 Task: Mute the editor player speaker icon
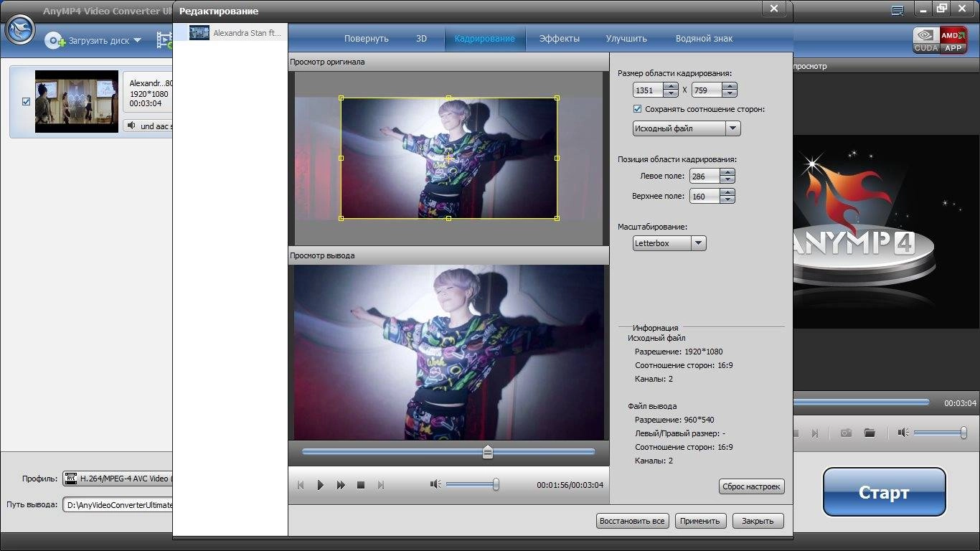click(x=435, y=484)
